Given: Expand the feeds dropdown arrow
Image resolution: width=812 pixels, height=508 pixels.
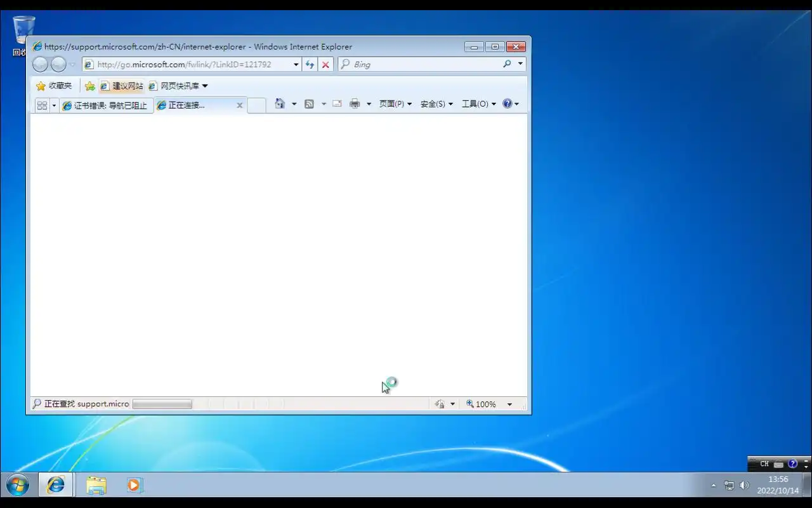Looking at the screenshot, I should click(324, 104).
